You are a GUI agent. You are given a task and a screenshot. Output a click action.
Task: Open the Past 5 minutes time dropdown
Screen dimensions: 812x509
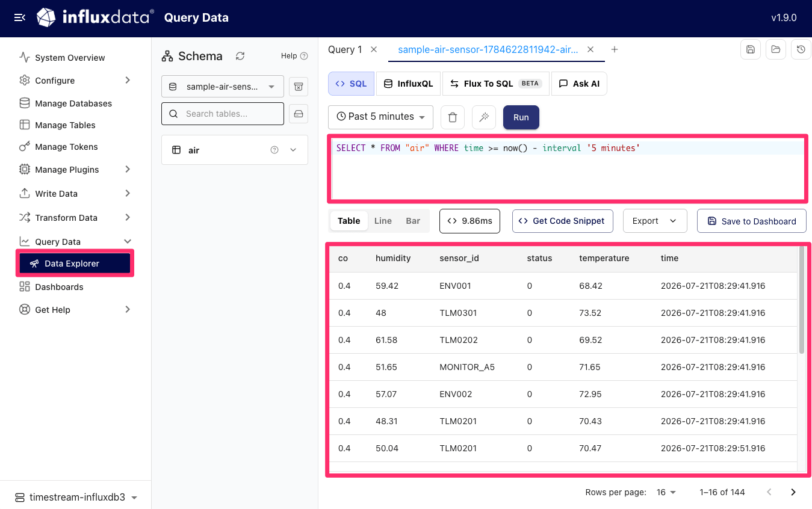[380, 117]
